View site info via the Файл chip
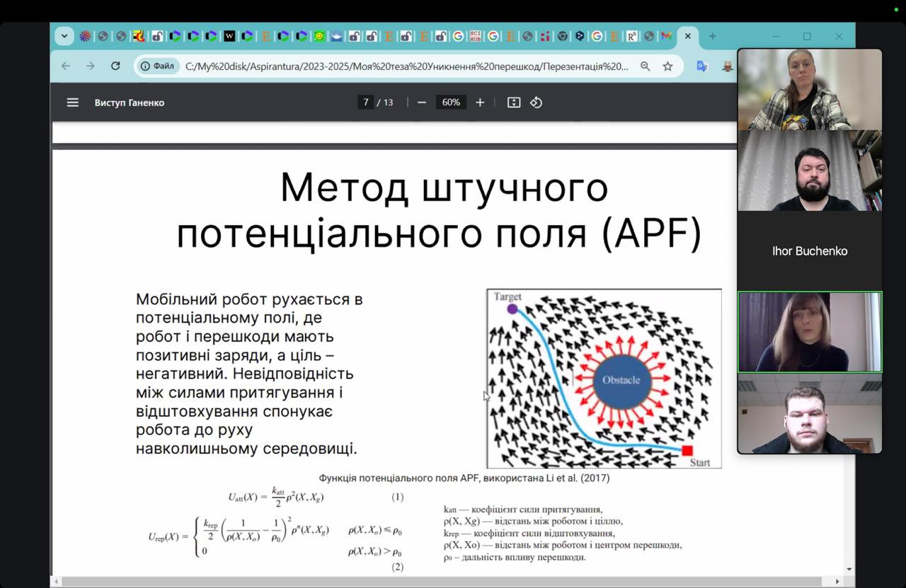906x588 pixels. [x=157, y=66]
